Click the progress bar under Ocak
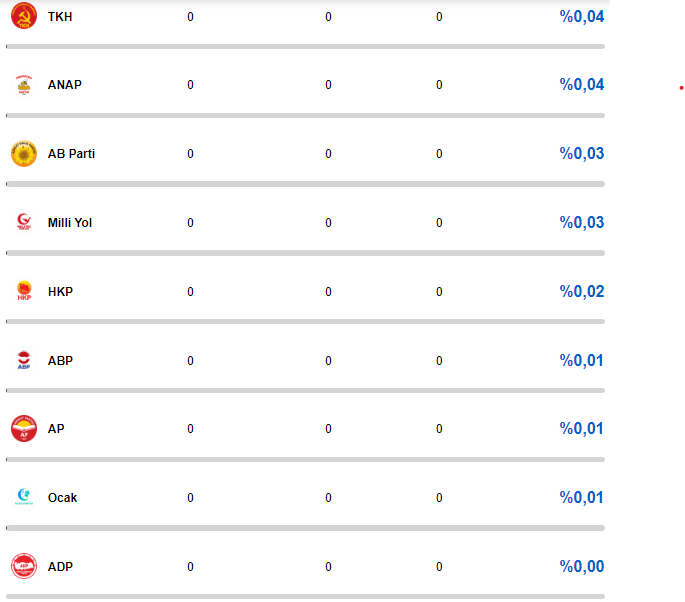The width and height of the screenshot is (685, 602). tap(305, 528)
